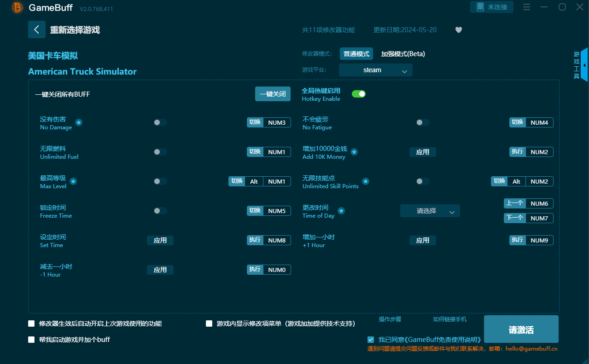Enable the No Fatigue toggle
The height and width of the screenshot is (364, 589).
point(423,122)
